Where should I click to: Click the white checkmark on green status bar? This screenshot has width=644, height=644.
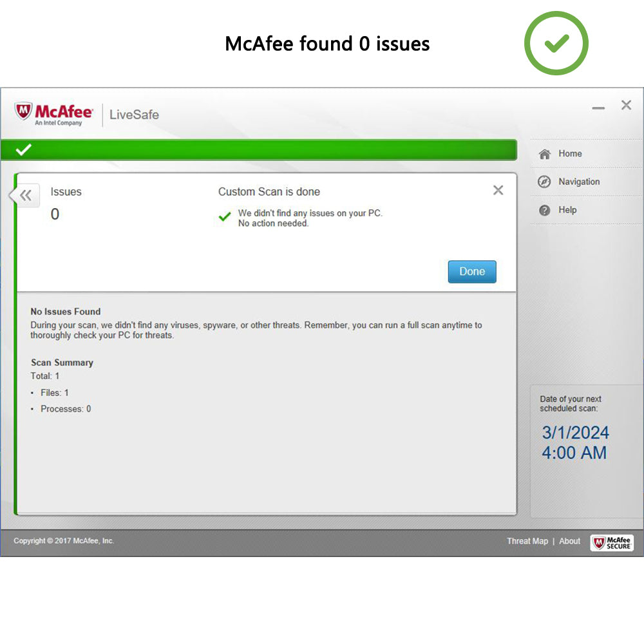23,149
